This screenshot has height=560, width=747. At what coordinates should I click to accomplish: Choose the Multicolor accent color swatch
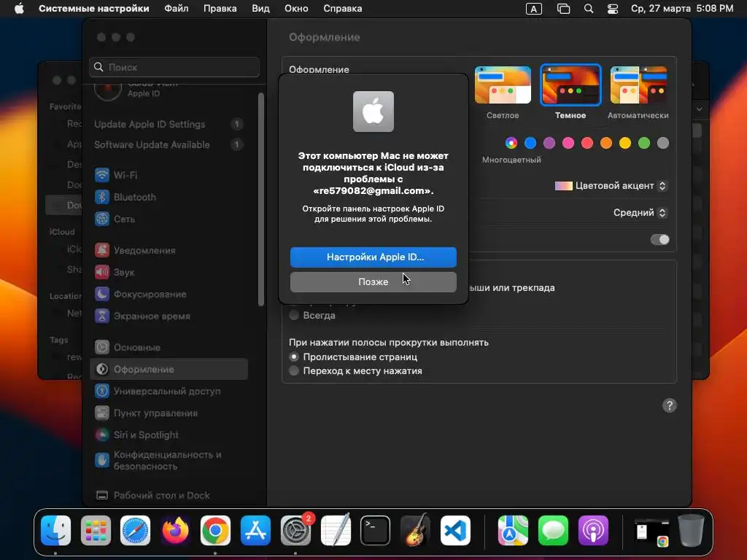click(x=511, y=143)
